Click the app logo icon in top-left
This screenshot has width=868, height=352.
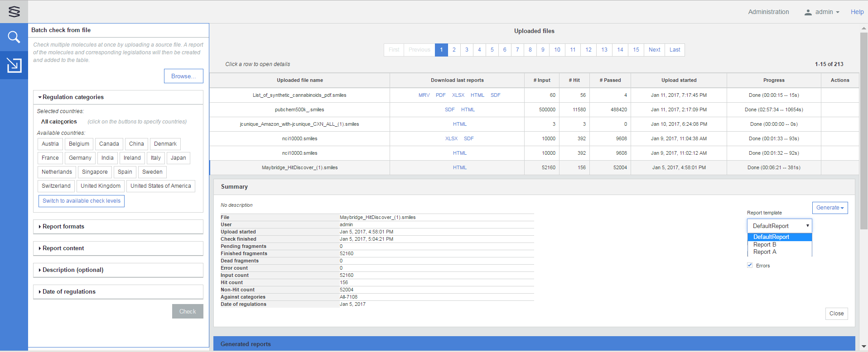tap(14, 12)
